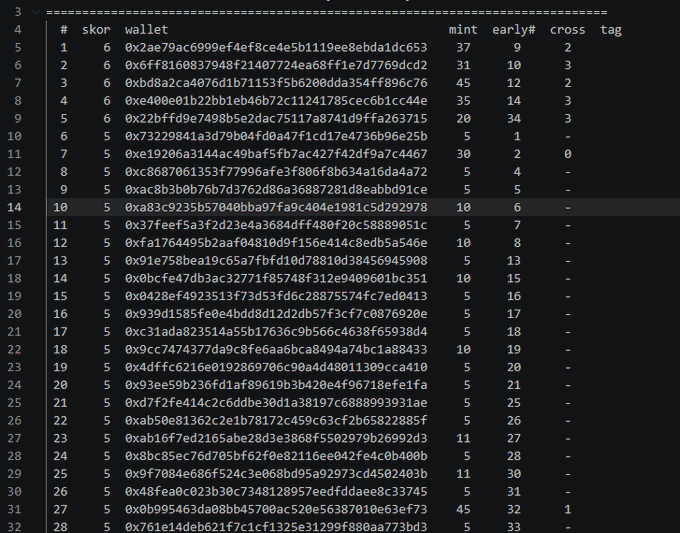The width and height of the screenshot is (680, 533).
Task: Select wallet 0x22bffd9e7498b5e2dac75117a8741d9ffa263715
Action: (276, 118)
